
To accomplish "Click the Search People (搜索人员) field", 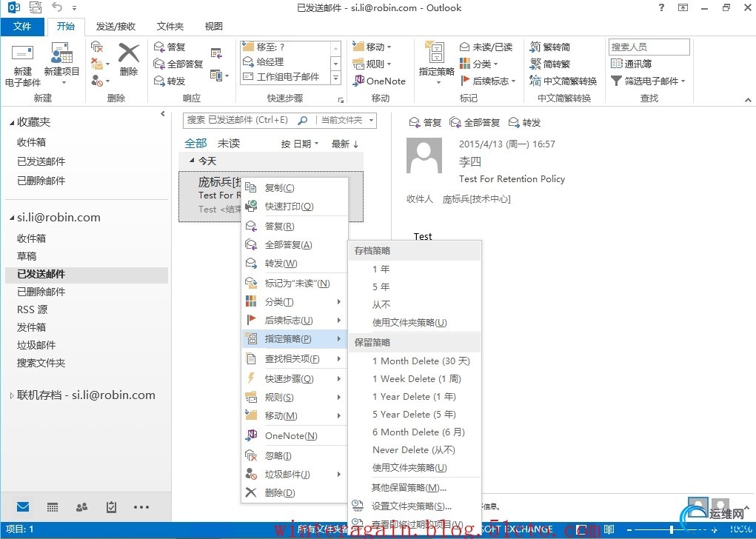I will pos(649,47).
